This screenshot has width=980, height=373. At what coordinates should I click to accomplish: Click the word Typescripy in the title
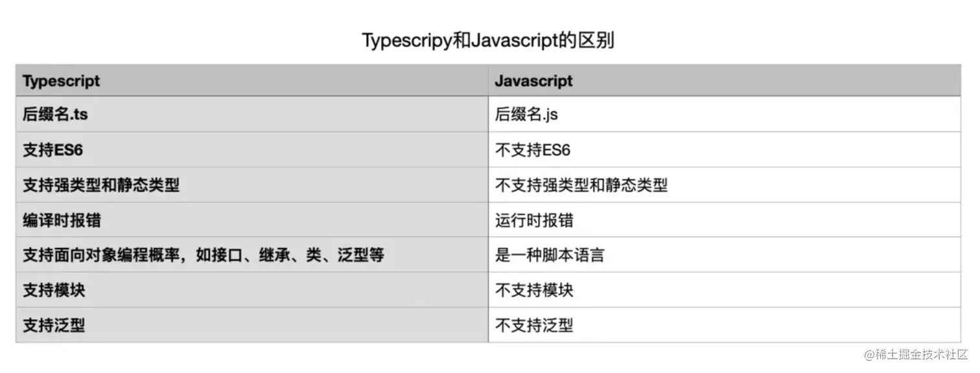pyautogui.click(x=407, y=41)
